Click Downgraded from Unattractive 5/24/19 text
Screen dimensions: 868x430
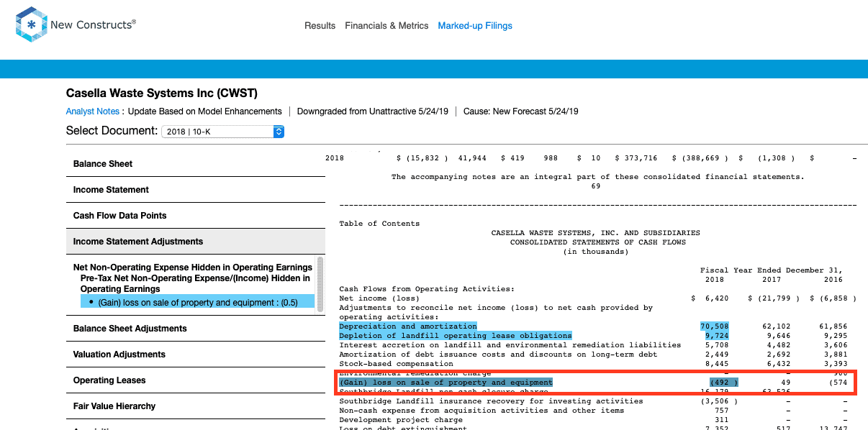(373, 111)
